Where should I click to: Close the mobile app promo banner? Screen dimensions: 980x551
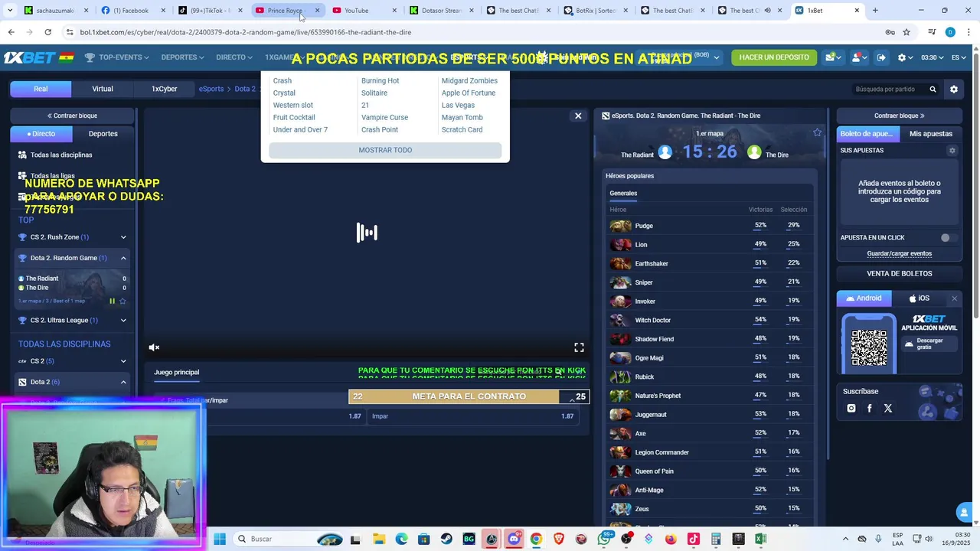(x=954, y=298)
